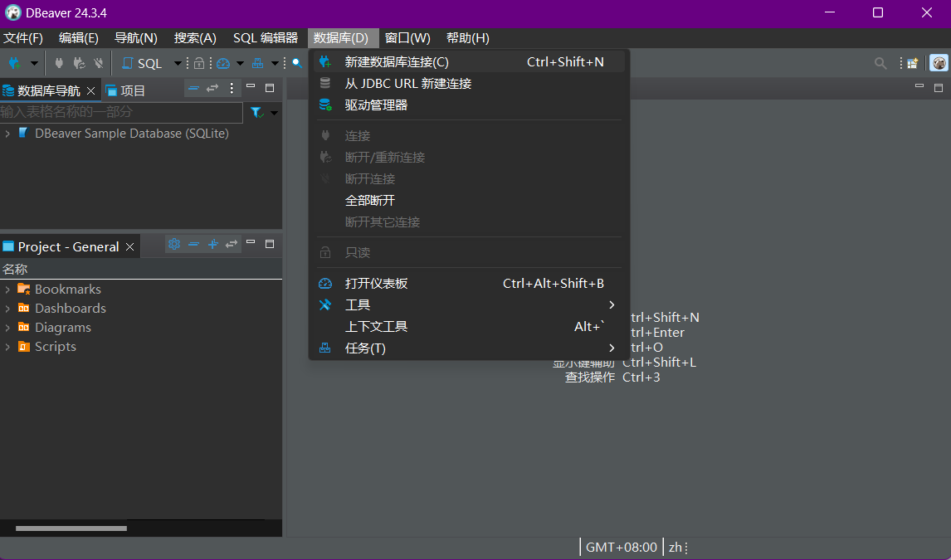This screenshot has width=951, height=560.
Task: Open the 任务(T) submenu
Action: [469, 348]
